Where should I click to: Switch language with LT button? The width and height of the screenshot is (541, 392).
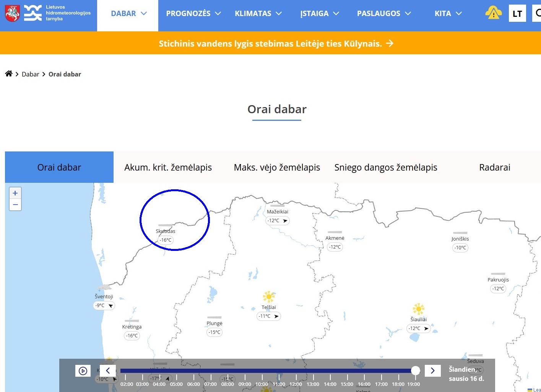pos(517,13)
